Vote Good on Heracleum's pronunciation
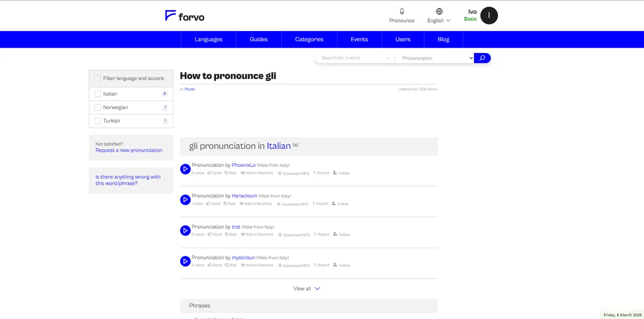 tap(213, 203)
